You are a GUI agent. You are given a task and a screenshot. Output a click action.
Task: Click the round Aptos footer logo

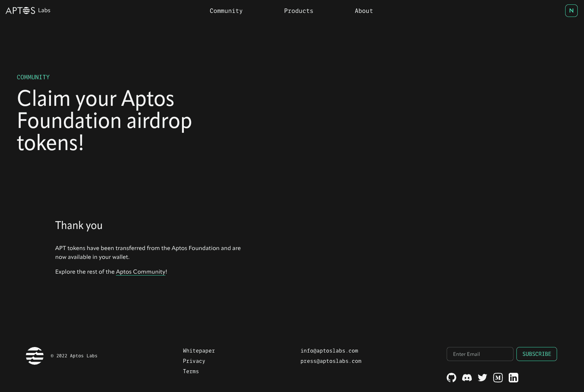tap(35, 356)
